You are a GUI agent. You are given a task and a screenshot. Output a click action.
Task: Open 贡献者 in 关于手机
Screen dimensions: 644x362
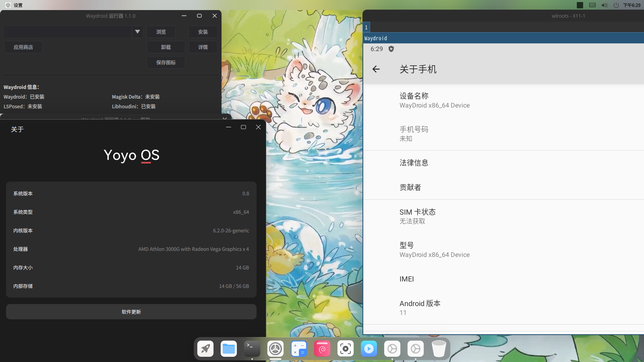[x=503, y=187]
